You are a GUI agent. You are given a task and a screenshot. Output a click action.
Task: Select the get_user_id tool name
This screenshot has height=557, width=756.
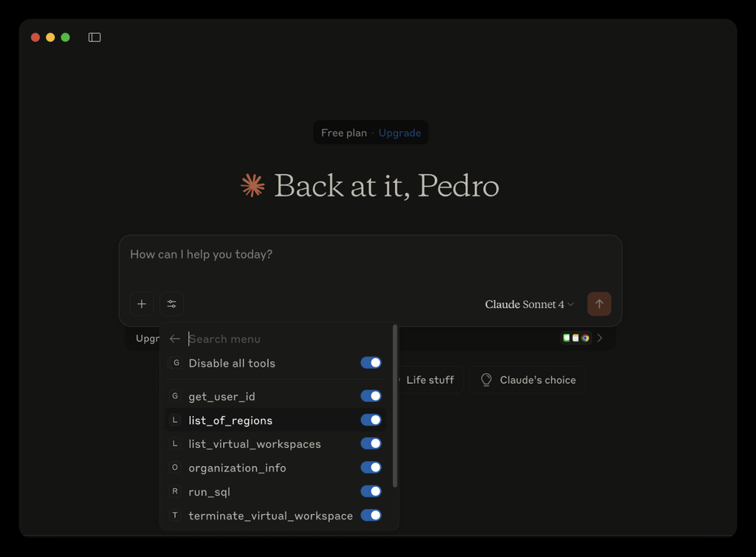(x=221, y=397)
